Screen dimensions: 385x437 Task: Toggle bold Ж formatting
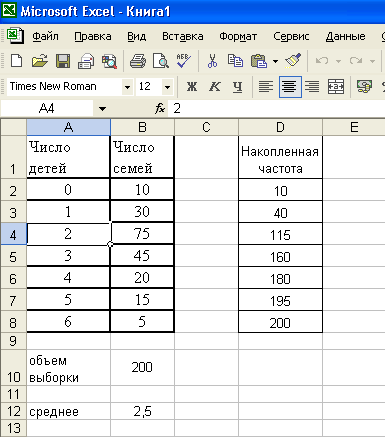pos(192,87)
